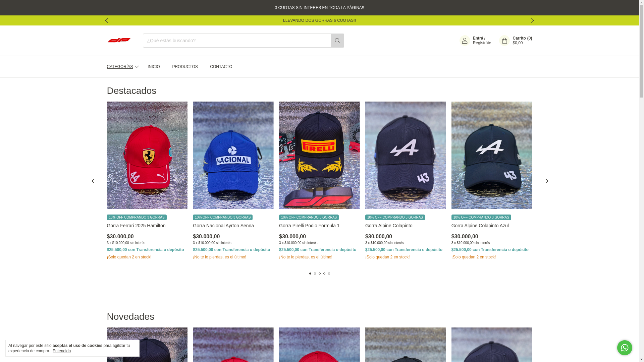Select the third carousel pagination dot
Image resolution: width=644 pixels, height=362 pixels.
click(x=319, y=274)
